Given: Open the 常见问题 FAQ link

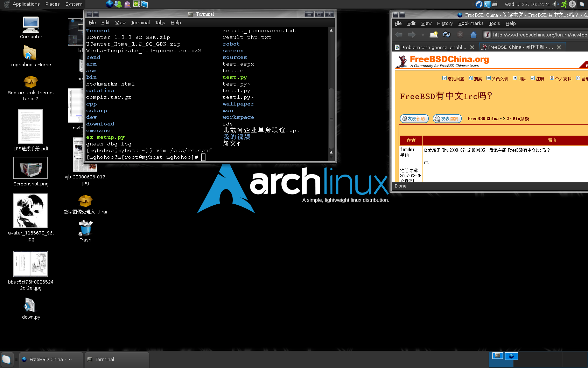Looking at the screenshot, I should pyautogui.click(x=453, y=79).
